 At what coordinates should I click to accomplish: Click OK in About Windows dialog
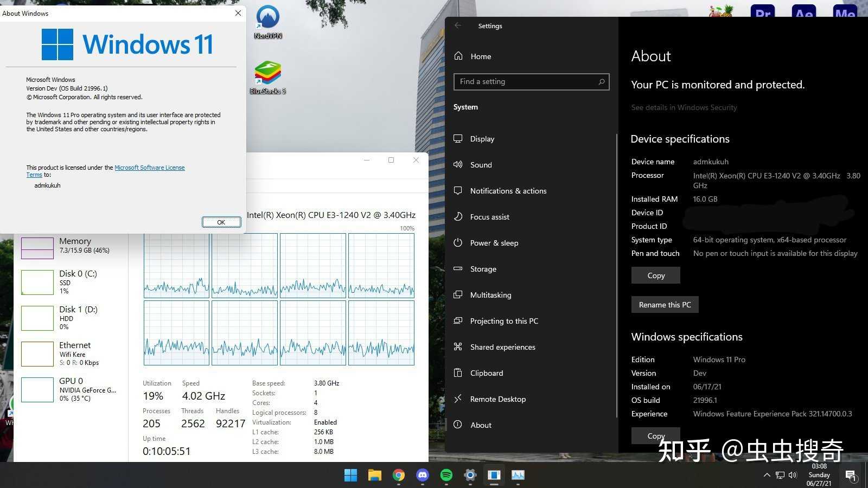tap(221, 222)
